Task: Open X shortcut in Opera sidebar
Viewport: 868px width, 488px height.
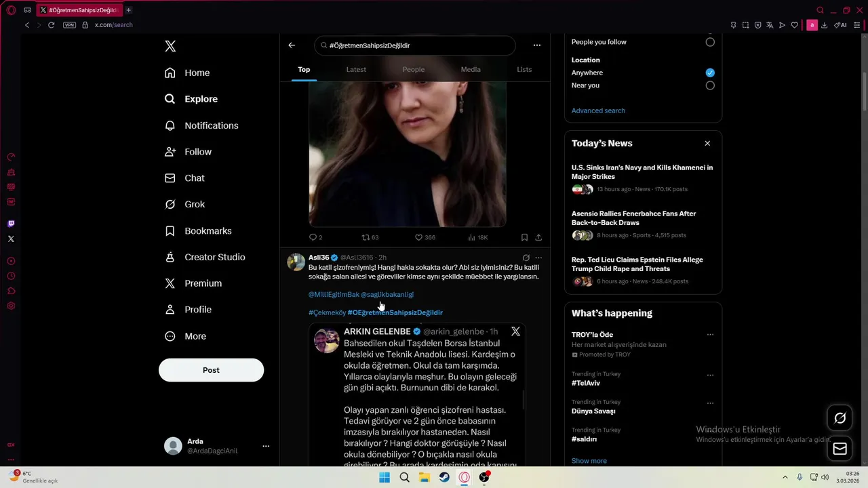Action: pos(11,239)
